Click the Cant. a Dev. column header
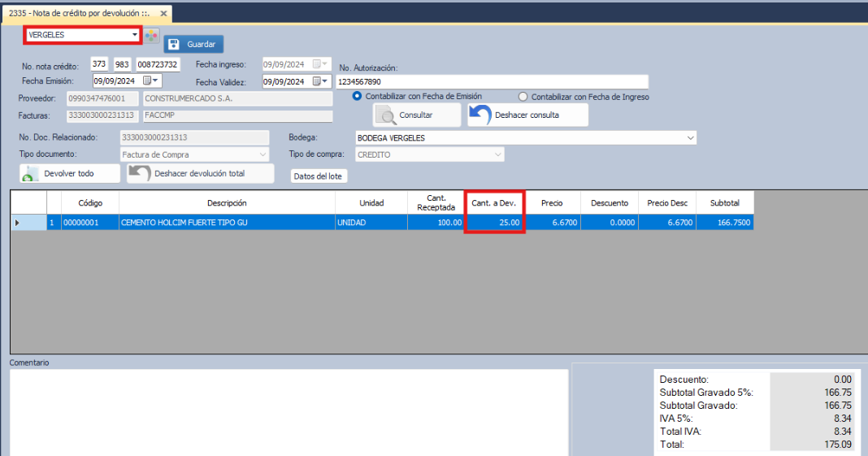 tap(494, 203)
